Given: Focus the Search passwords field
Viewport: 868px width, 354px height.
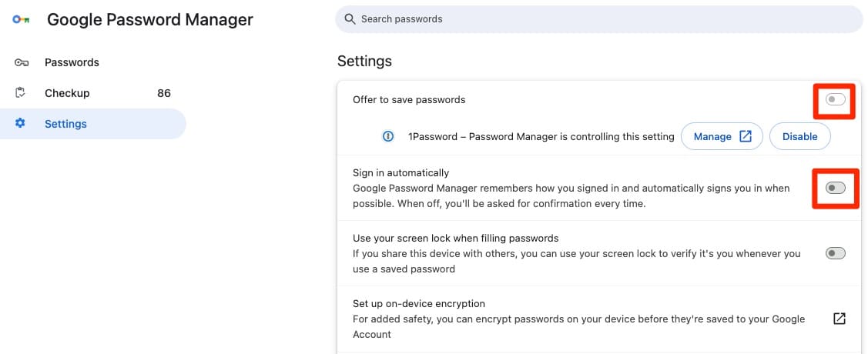Looking at the screenshot, I should point(601,19).
